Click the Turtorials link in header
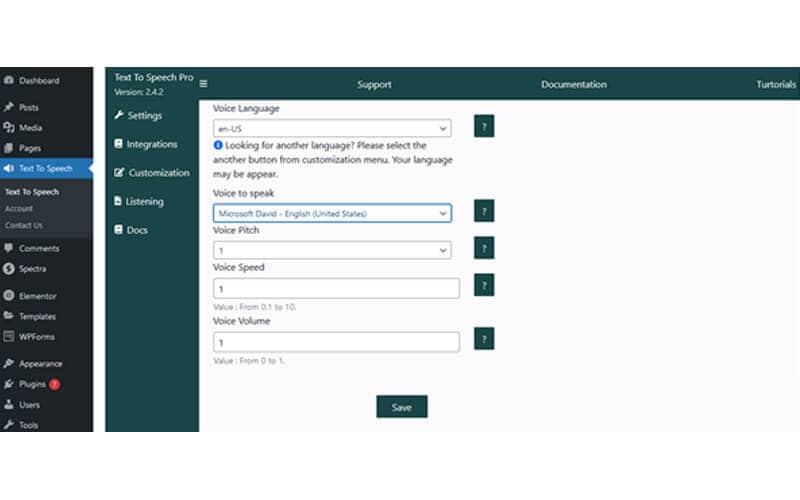The width and height of the screenshot is (800, 500). click(x=776, y=85)
